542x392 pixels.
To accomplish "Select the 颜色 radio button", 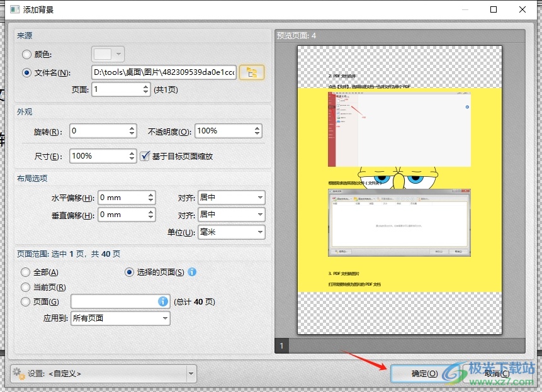I will pyautogui.click(x=26, y=54).
